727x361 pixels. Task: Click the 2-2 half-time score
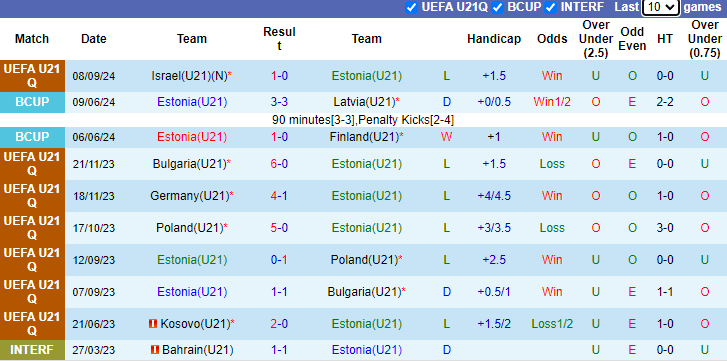pyautogui.click(x=665, y=102)
